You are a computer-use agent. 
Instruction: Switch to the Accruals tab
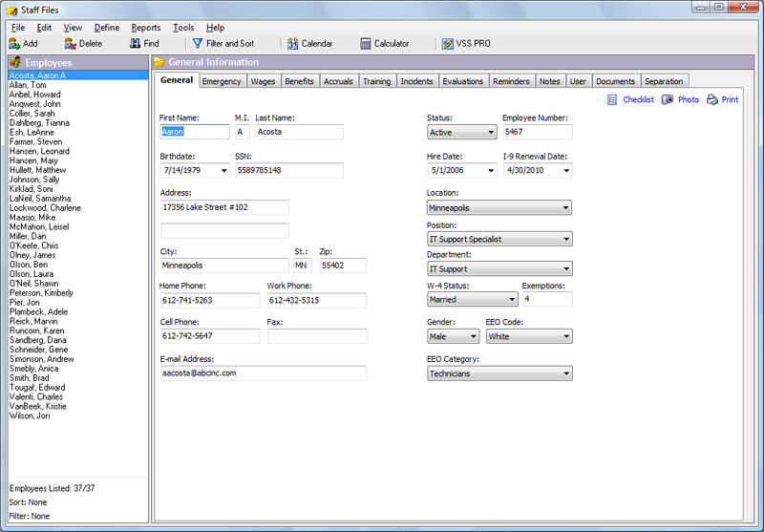tap(338, 81)
